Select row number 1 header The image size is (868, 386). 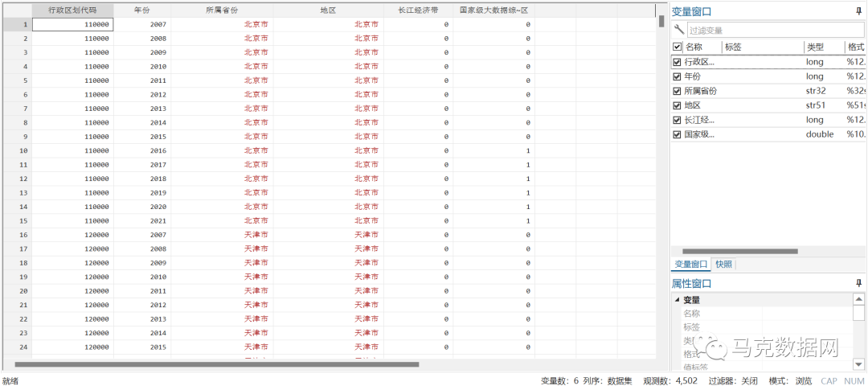(18, 24)
